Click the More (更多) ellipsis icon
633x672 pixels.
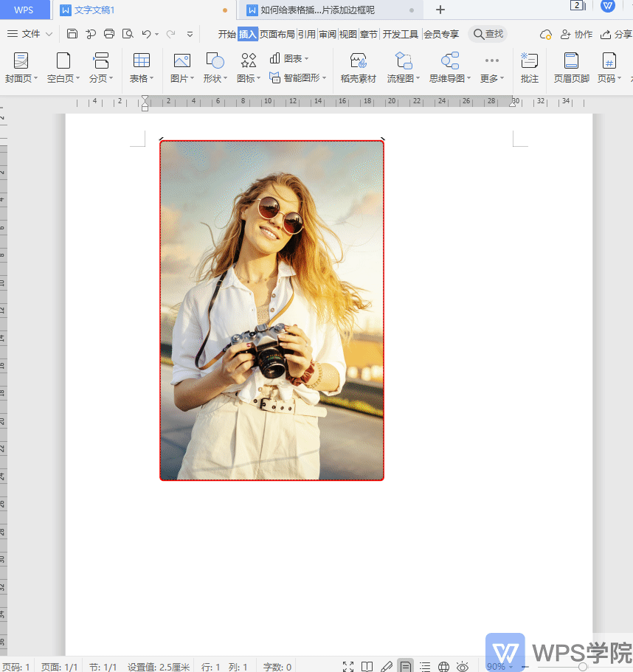click(x=492, y=60)
